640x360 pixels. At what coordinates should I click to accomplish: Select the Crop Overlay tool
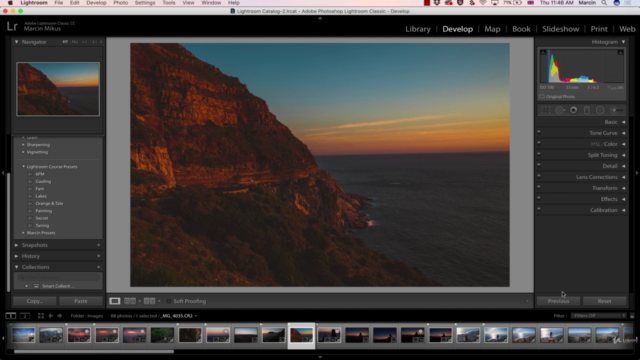[545, 110]
